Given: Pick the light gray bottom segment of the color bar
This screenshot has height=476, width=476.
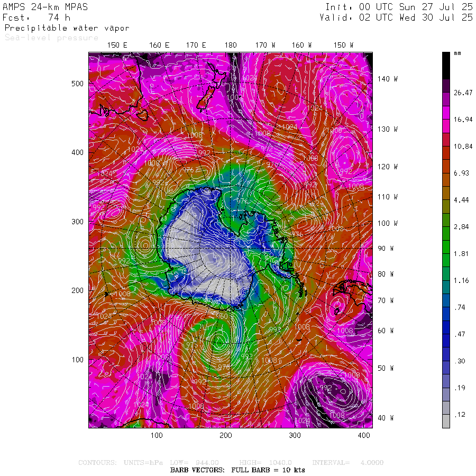Looking at the screenshot, I should coord(446,422).
